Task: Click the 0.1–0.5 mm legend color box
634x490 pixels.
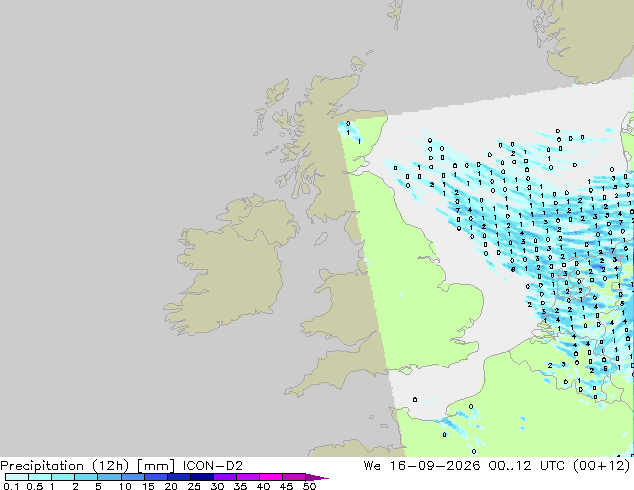Action: 17,477
